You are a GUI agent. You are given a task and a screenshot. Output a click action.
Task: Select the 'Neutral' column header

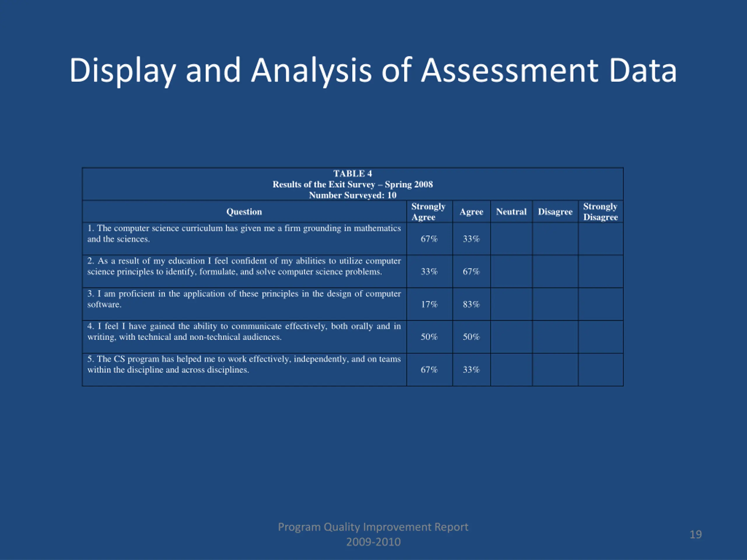tap(511, 212)
